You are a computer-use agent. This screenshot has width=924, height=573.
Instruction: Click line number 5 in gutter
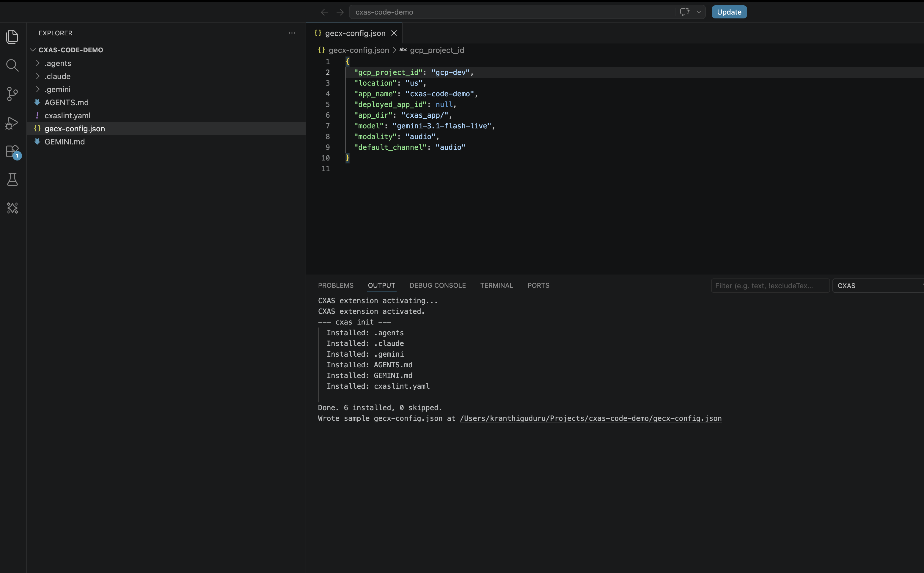tap(327, 104)
